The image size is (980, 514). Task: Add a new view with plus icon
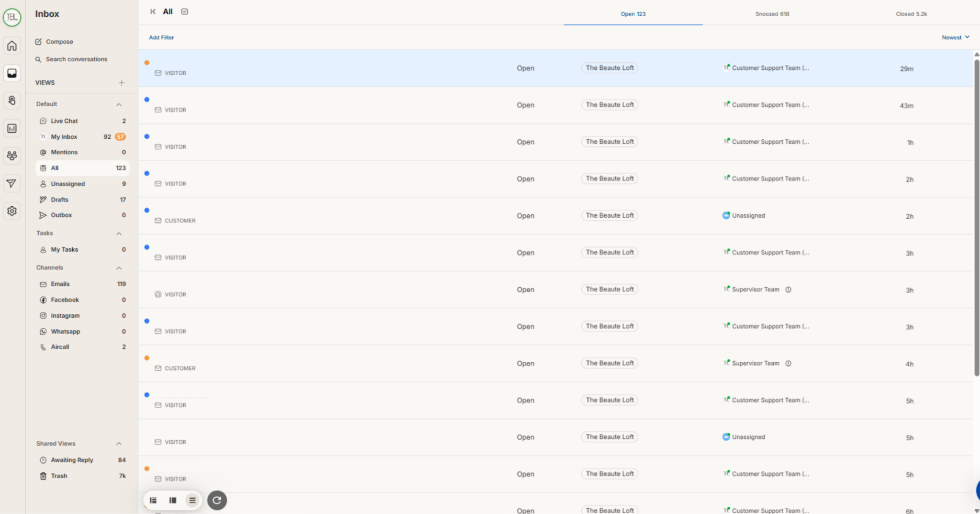(x=122, y=83)
